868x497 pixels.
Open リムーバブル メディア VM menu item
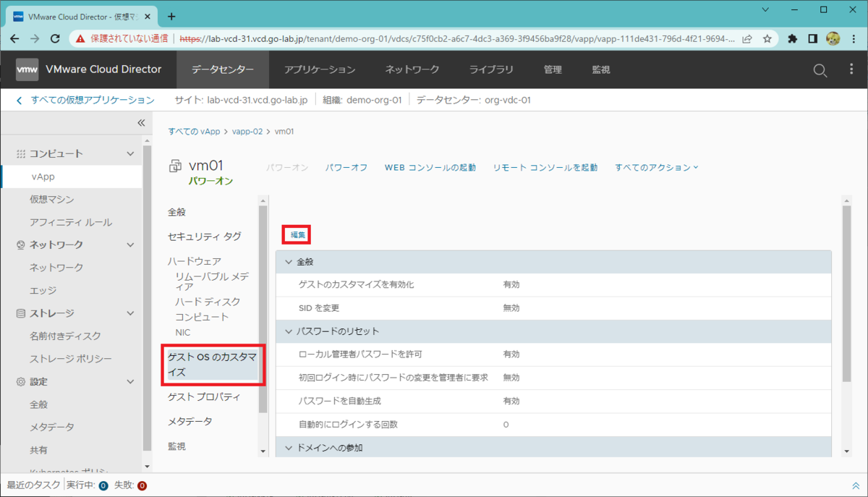click(x=213, y=281)
